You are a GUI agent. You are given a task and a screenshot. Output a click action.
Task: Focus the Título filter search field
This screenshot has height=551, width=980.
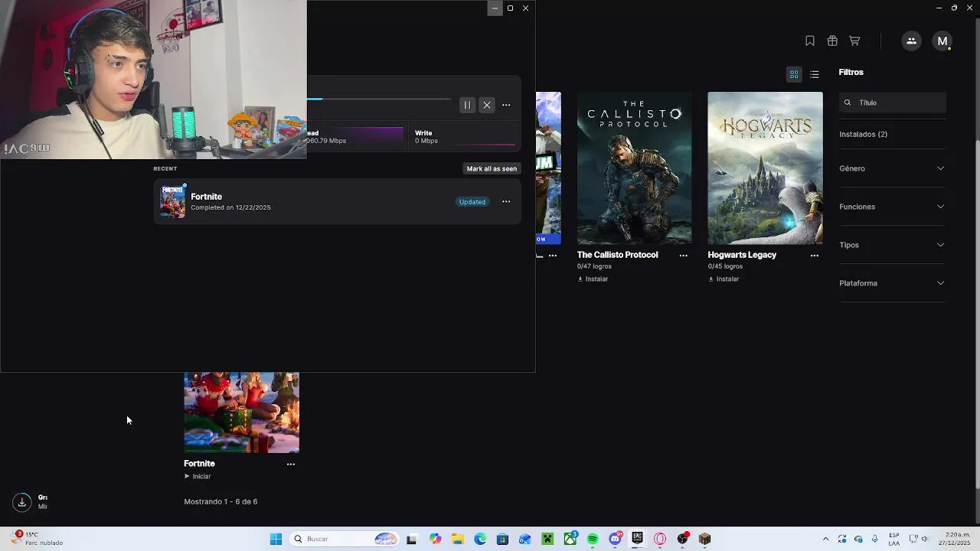[x=893, y=103]
